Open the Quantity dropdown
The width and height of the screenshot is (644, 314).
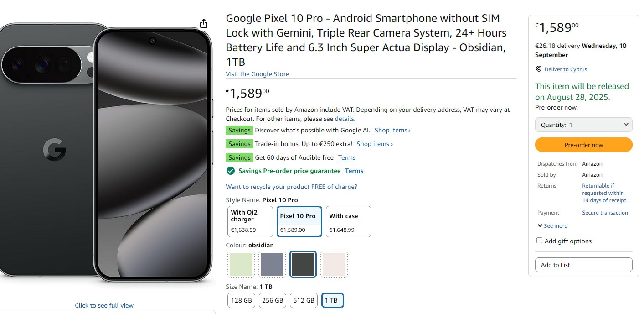coord(583,125)
